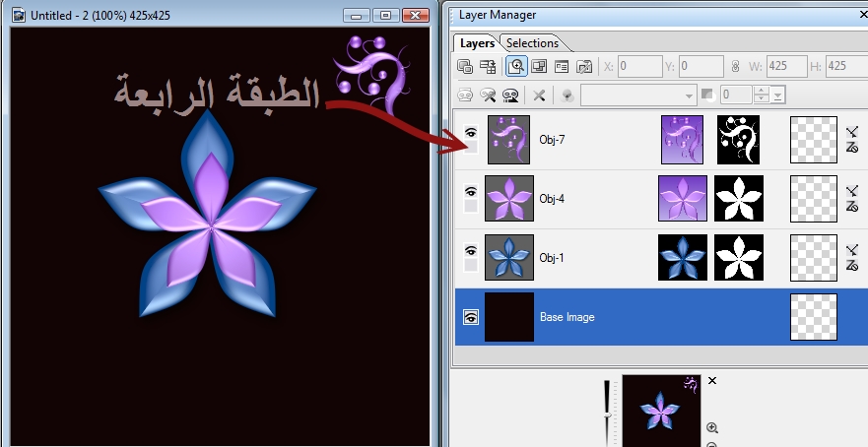The height and width of the screenshot is (447, 868).
Task: Toggle visibility of Obj-4 layer
Action: [x=471, y=190]
